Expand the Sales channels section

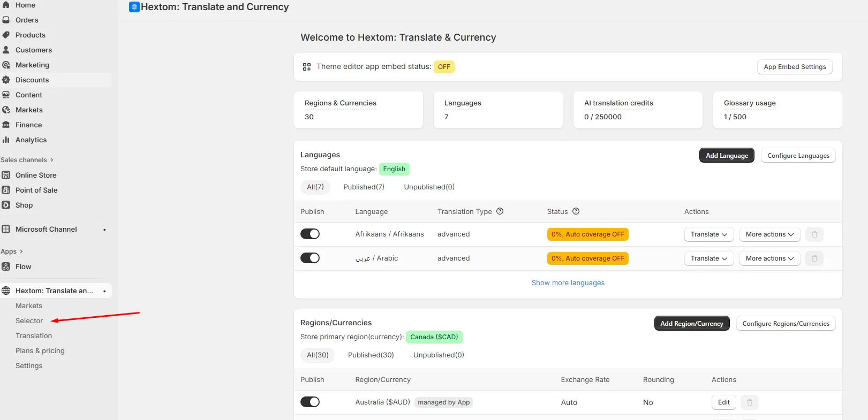point(27,160)
